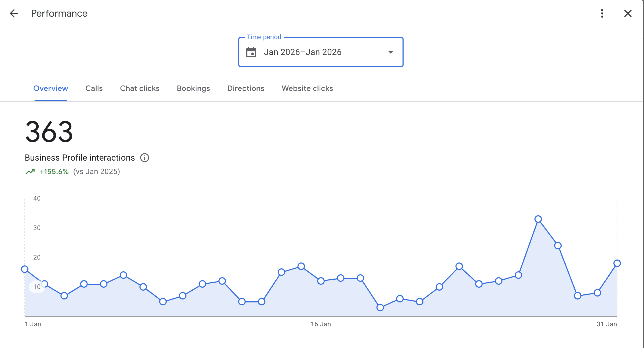Click the green trending-up arrow icon

point(30,172)
